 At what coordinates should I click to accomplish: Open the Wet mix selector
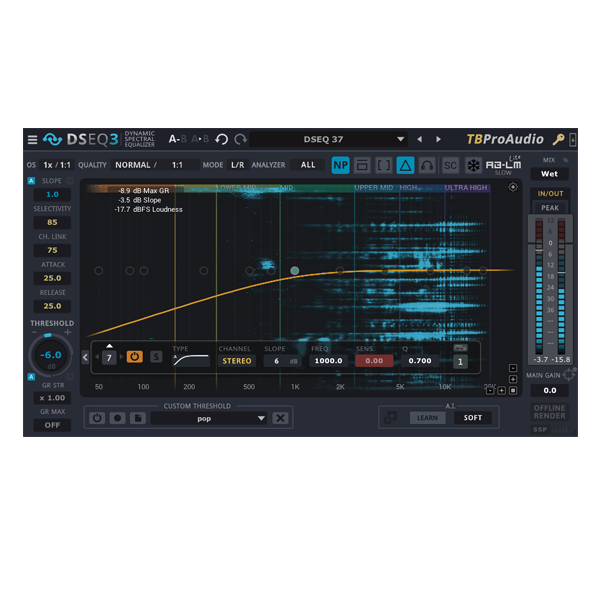coord(549,174)
